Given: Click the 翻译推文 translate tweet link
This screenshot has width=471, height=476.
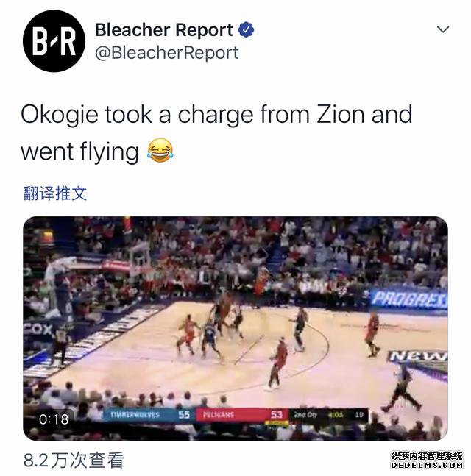Looking at the screenshot, I should [x=55, y=193].
